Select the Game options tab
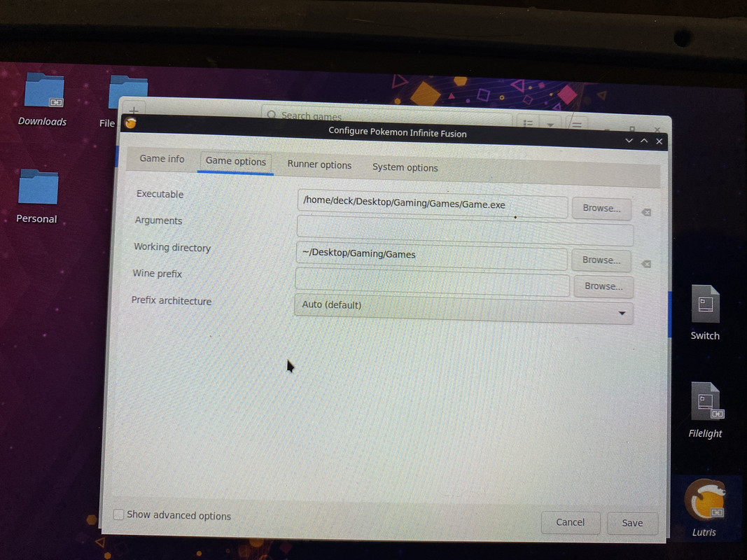This screenshot has width=747, height=560. 235,162
